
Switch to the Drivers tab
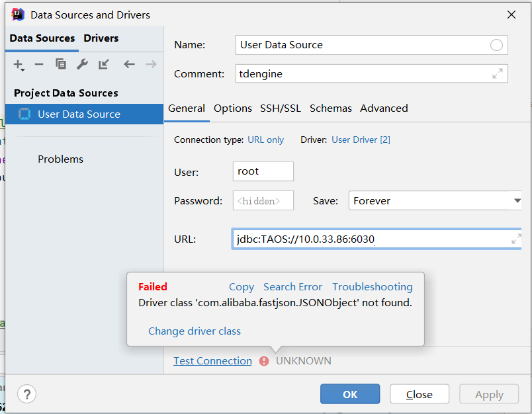[101, 38]
